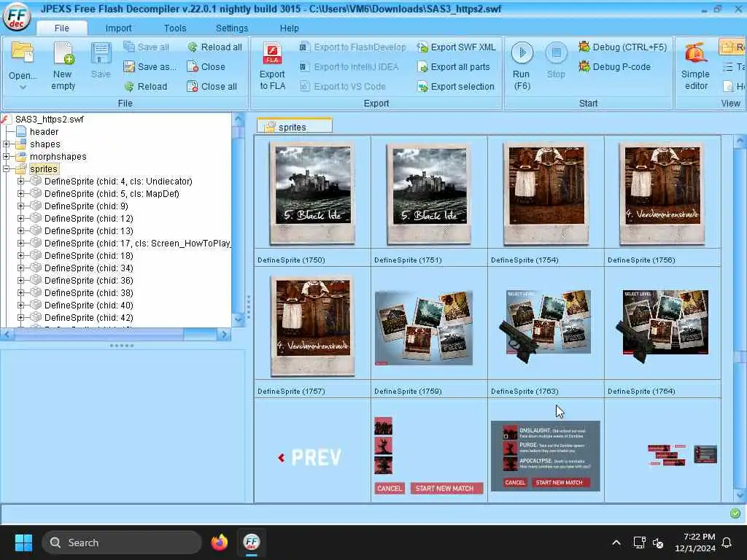Select DefineSprite (chid: 12) in tree

tap(88, 218)
